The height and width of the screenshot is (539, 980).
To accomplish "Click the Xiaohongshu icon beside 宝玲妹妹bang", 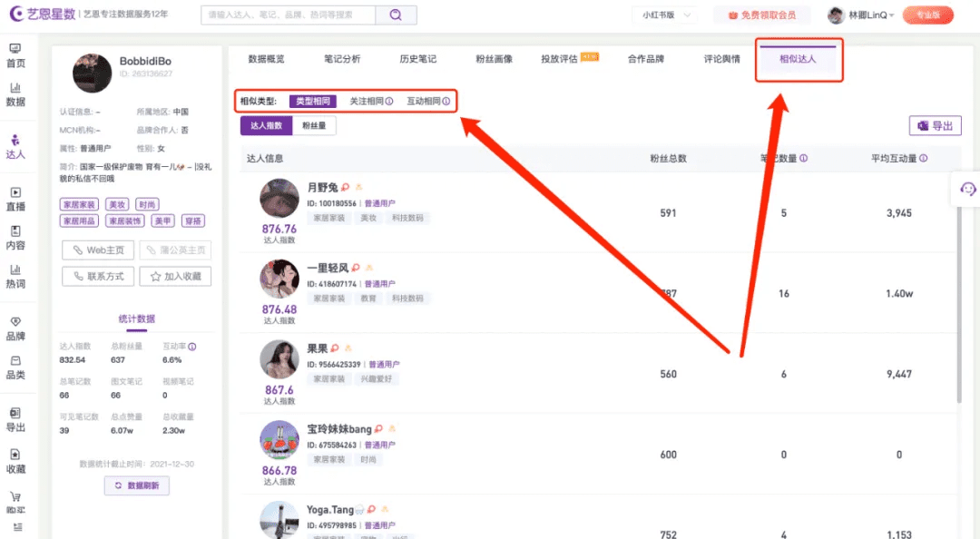I will (378, 429).
